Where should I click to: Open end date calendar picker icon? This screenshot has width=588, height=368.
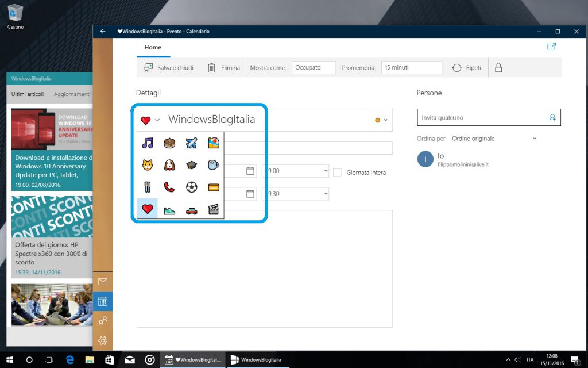coord(250,194)
